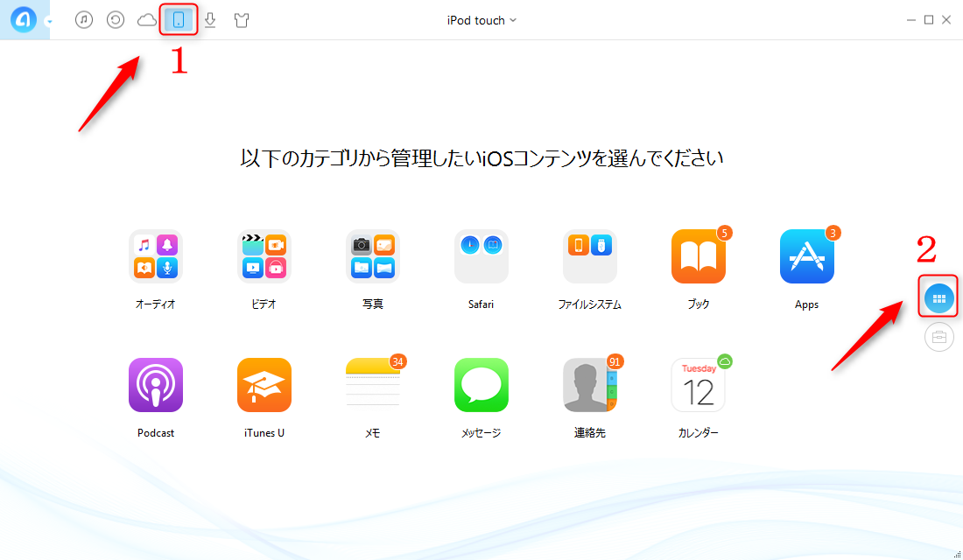
Task: Open the メモ notes category
Action: click(373, 385)
